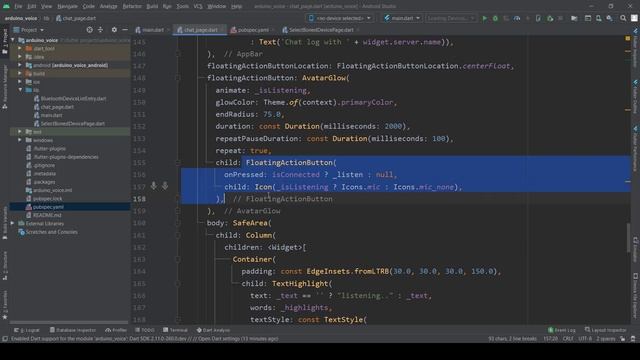
Task: Open the device selector dropdown
Action: tap(340, 18)
